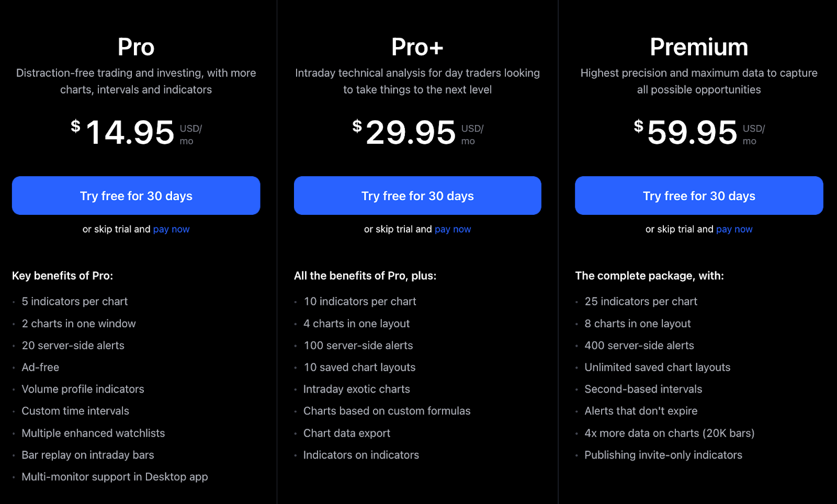Start the Pro+ 30-day free trial

pyautogui.click(x=417, y=196)
